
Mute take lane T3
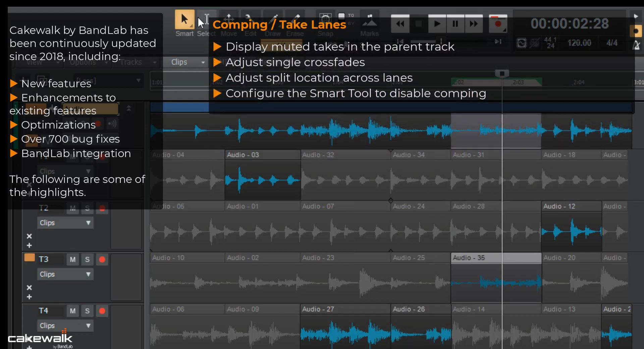click(73, 259)
